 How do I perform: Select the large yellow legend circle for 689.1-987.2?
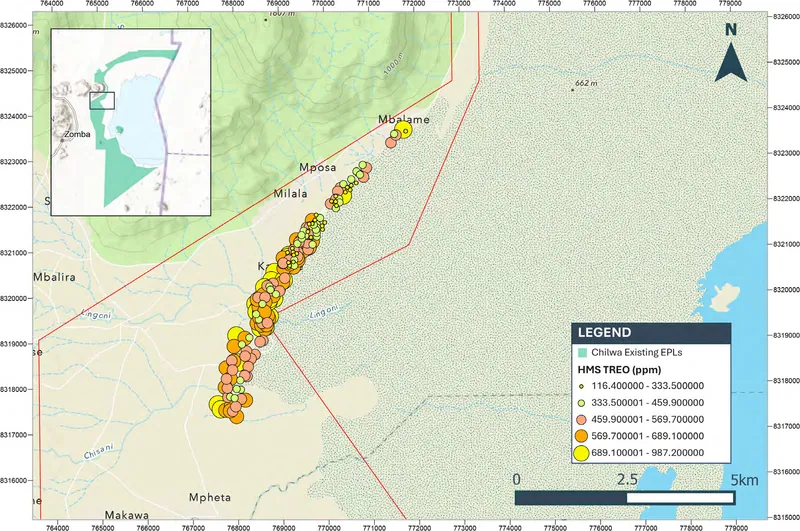(582, 453)
